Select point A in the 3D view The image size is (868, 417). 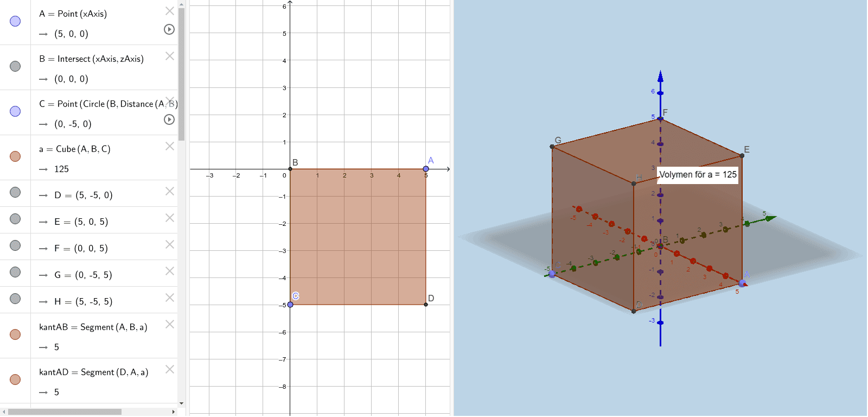tap(742, 283)
